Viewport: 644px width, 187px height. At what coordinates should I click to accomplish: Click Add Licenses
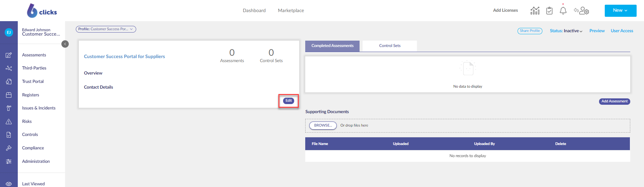(505, 10)
